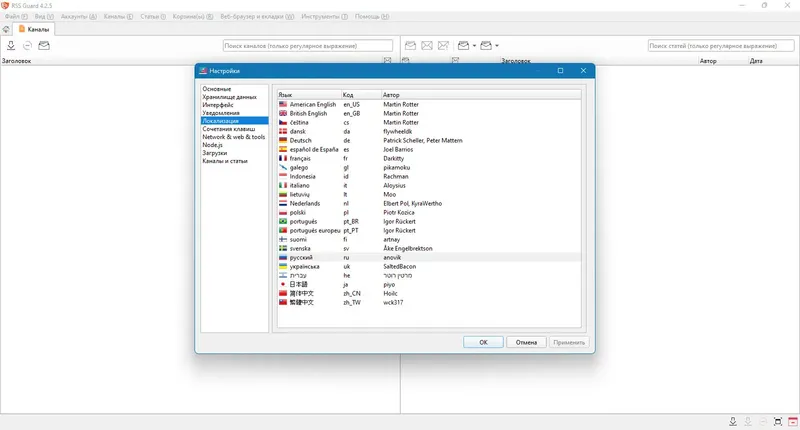Toggle fullscreen icon in status bar
800x430 pixels.
pos(778,421)
